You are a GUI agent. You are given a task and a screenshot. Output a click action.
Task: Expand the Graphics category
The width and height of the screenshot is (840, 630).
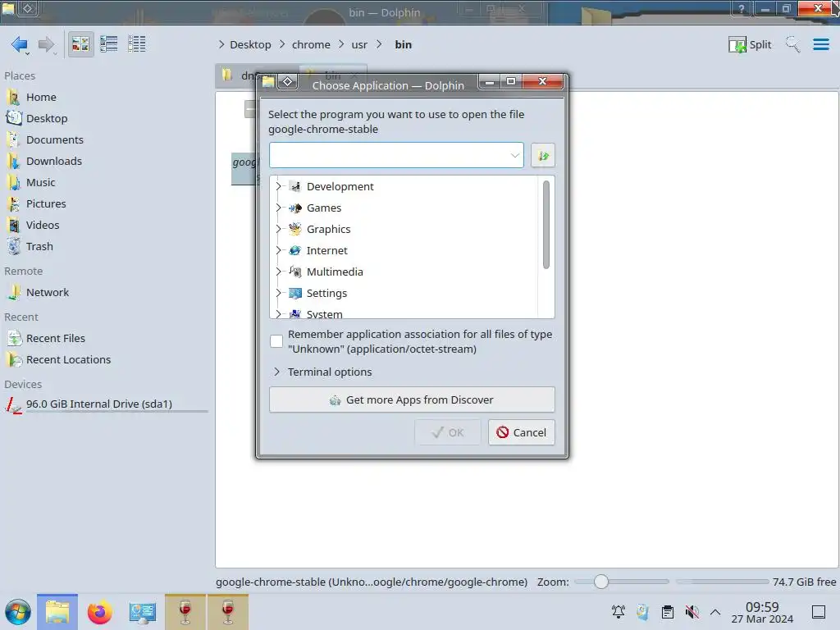click(x=278, y=230)
